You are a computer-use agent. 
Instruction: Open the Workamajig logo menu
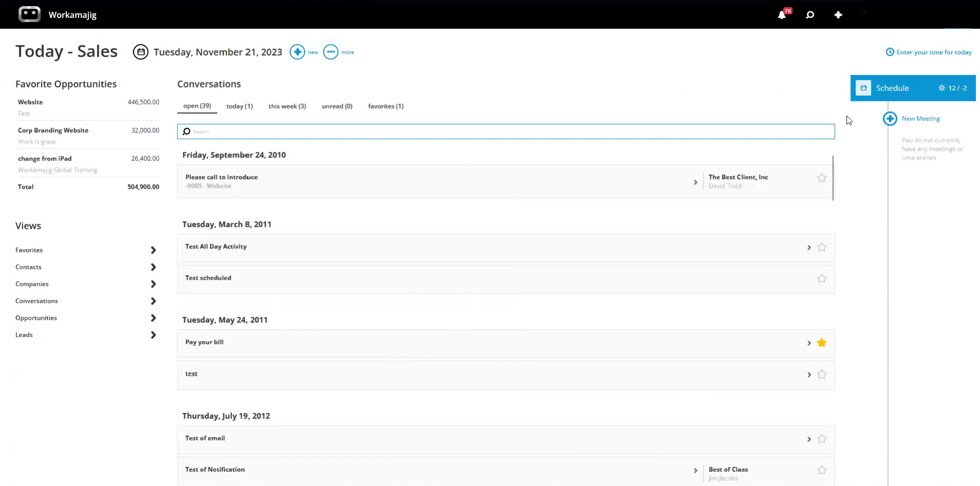(29, 14)
